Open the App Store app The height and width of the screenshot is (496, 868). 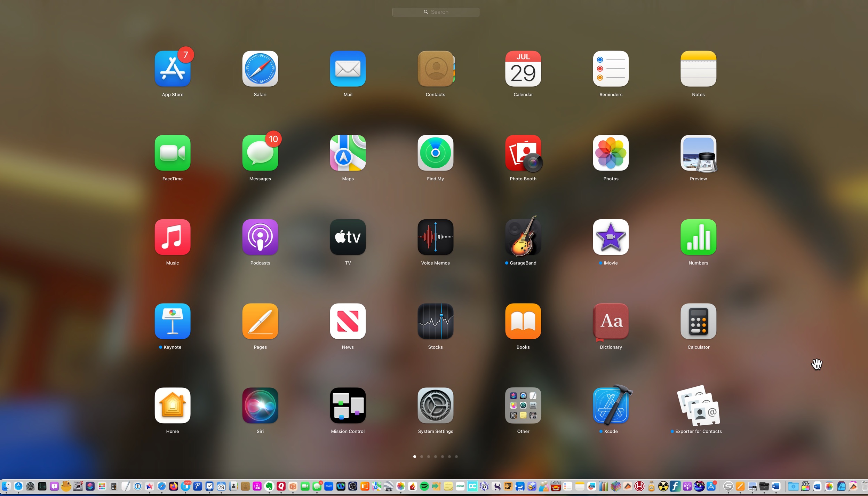(173, 69)
